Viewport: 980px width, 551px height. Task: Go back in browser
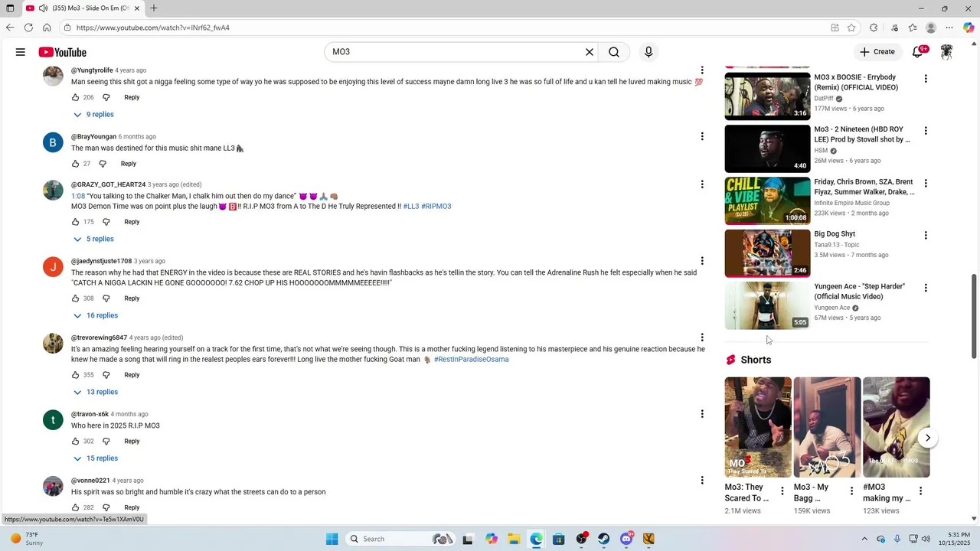[10, 28]
